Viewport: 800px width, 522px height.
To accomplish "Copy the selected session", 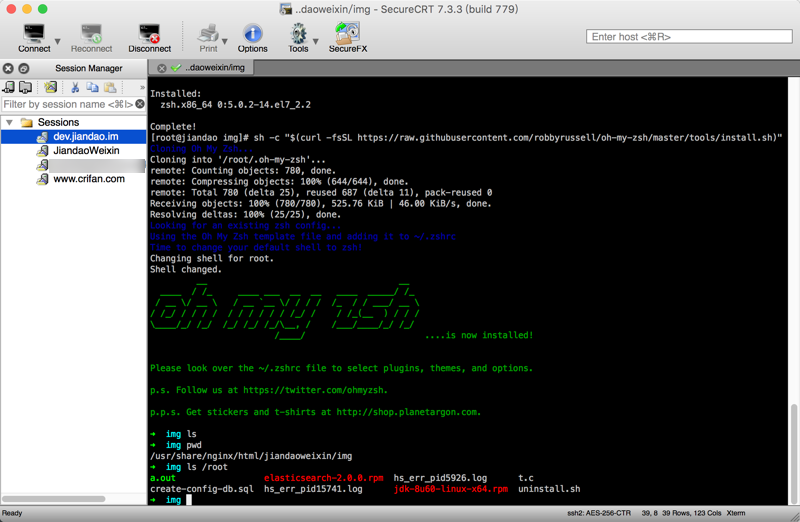I will [x=92, y=87].
